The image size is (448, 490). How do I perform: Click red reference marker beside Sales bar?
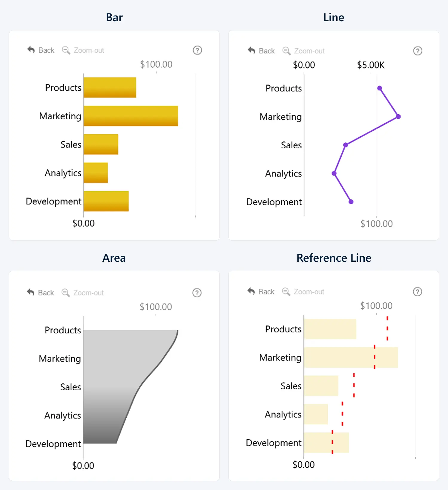(354, 385)
